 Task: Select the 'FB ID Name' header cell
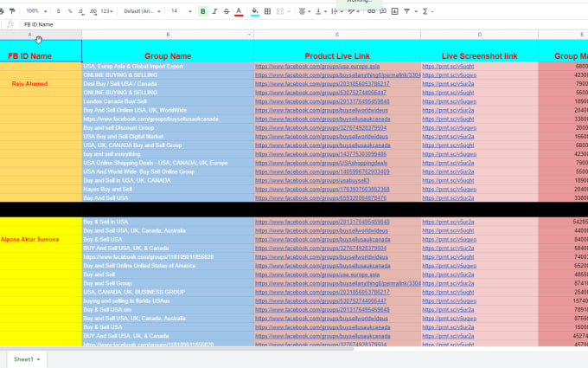click(41, 51)
